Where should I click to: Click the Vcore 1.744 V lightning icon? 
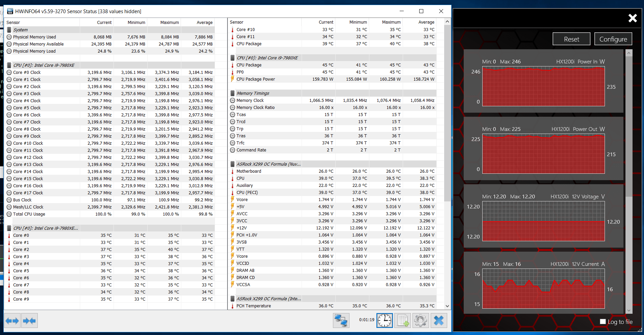[x=233, y=199]
